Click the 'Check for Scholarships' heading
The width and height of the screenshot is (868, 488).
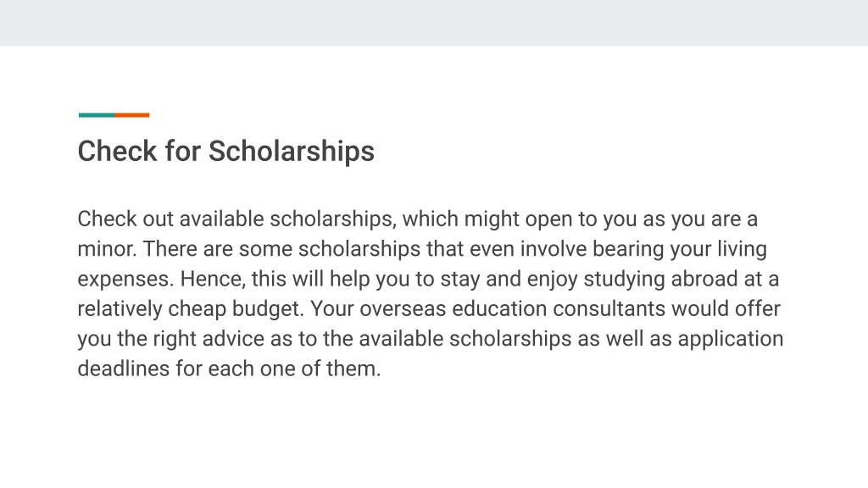pyautogui.click(x=225, y=151)
